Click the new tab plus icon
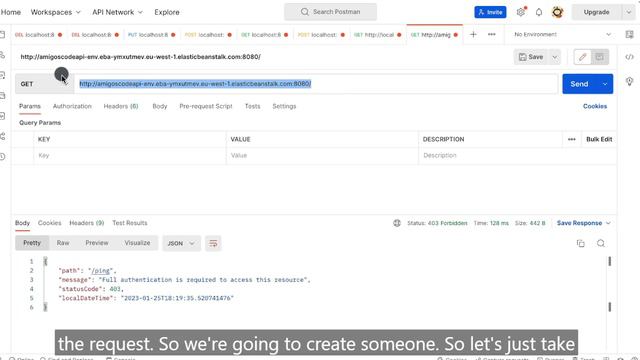Screen dimensions: 640x360 click(x=473, y=35)
